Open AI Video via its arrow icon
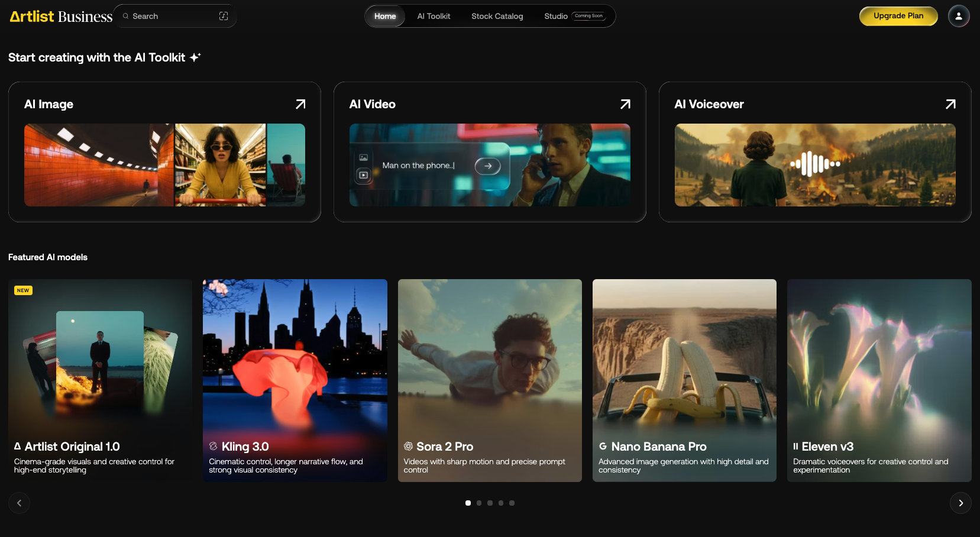 click(x=625, y=104)
